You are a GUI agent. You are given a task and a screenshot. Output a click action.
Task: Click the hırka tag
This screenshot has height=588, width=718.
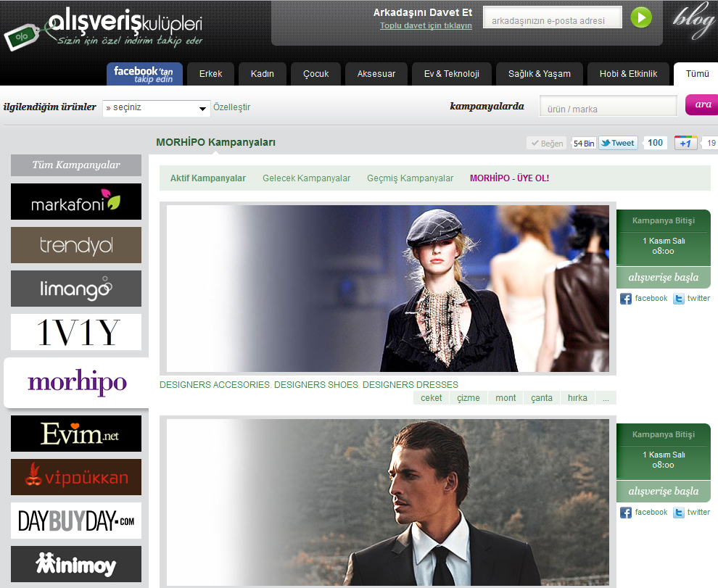coord(577,398)
